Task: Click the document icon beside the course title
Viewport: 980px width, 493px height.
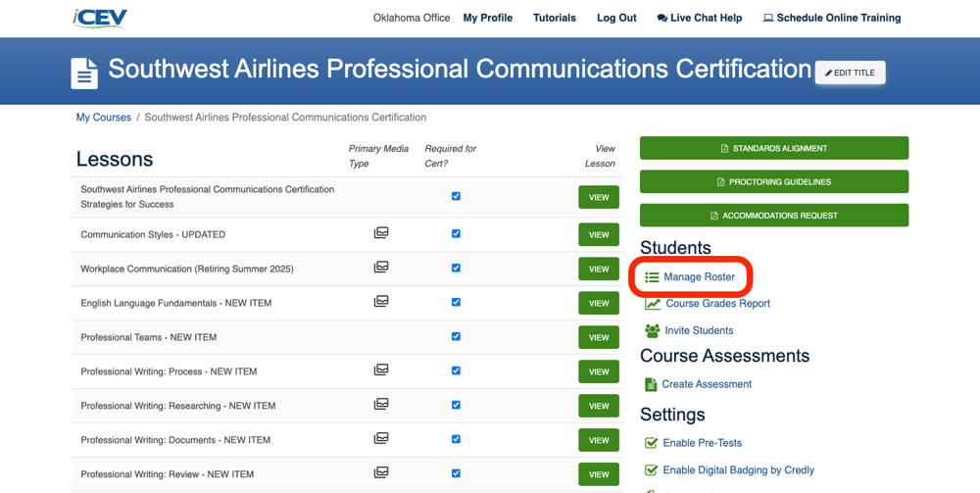Action: pyautogui.click(x=83, y=74)
